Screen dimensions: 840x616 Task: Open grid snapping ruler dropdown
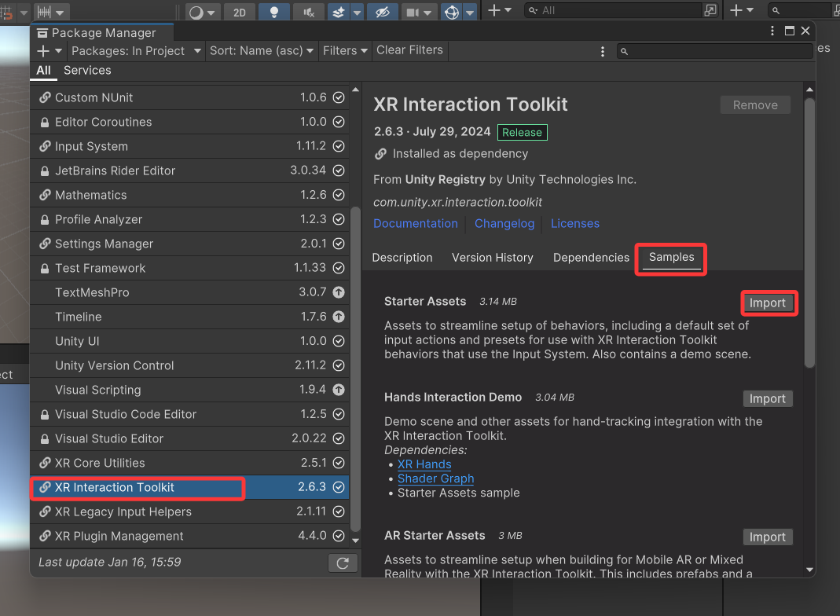(50, 12)
